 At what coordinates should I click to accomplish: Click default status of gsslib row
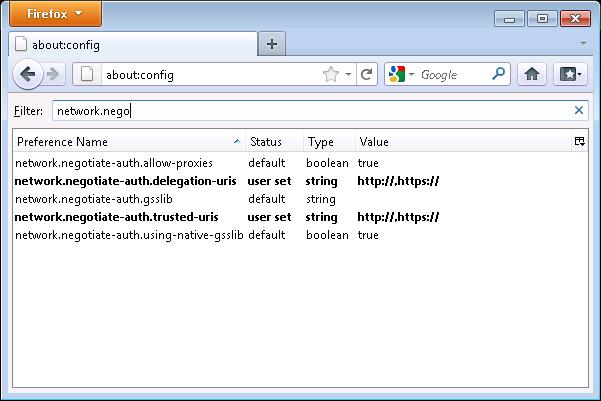point(266,199)
